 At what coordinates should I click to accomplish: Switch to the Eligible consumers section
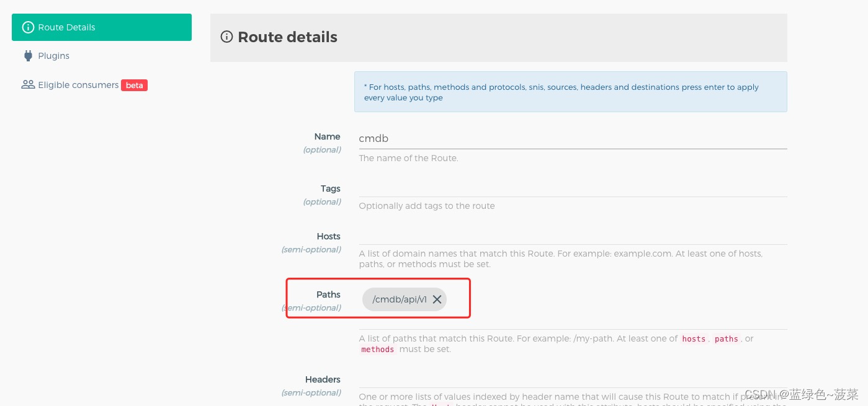coord(78,85)
